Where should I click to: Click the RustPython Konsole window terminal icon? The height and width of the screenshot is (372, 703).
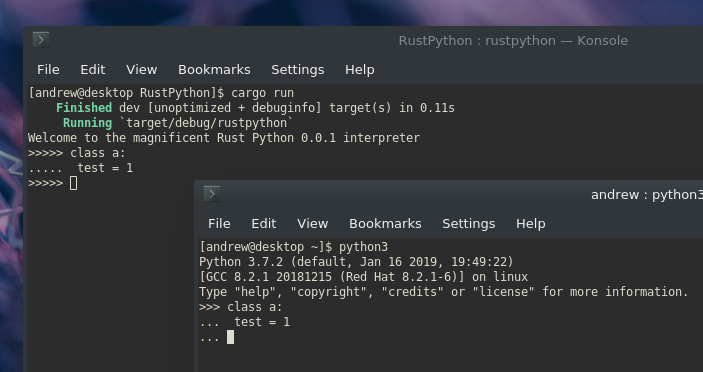pos(41,40)
